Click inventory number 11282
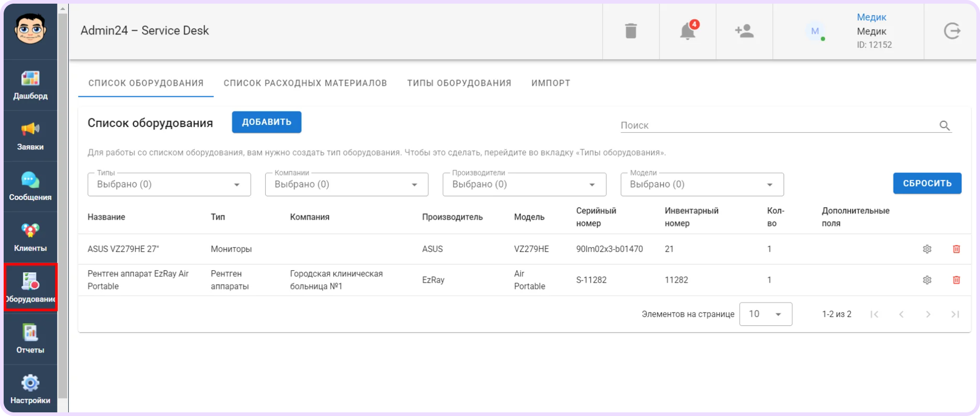Image resolution: width=980 pixels, height=416 pixels. click(676, 280)
